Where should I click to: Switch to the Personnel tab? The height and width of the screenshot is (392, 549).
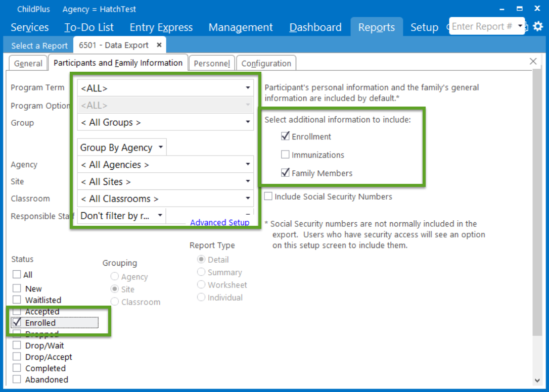pos(212,63)
